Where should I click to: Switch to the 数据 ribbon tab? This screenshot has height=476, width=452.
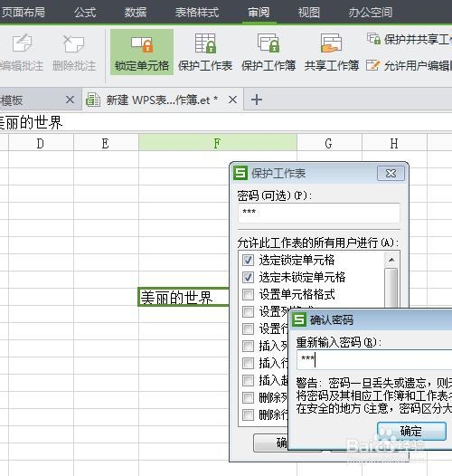point(136,13)
